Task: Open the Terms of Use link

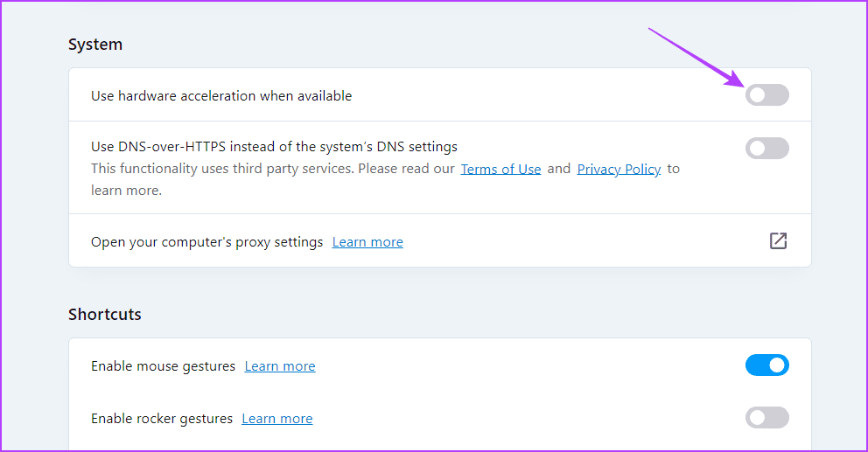Action: [x=501, y=169]
